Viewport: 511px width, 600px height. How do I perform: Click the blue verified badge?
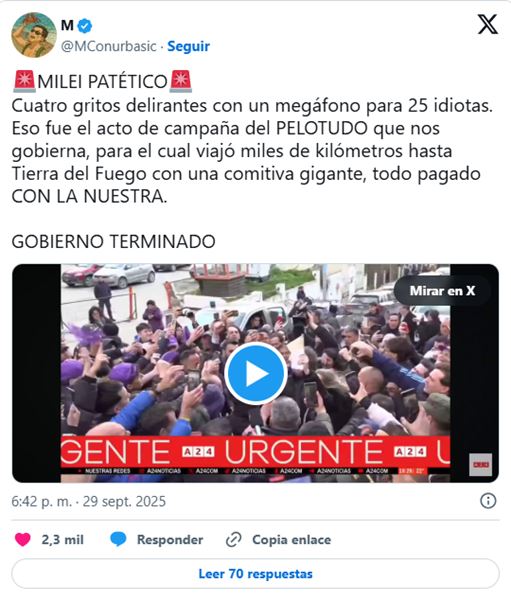(x=85, y=26)
